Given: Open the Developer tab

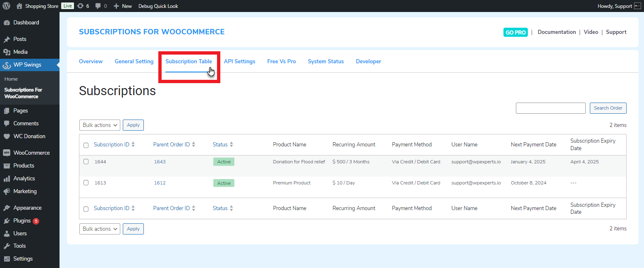Looking at the screenshot, I should 368,62.
